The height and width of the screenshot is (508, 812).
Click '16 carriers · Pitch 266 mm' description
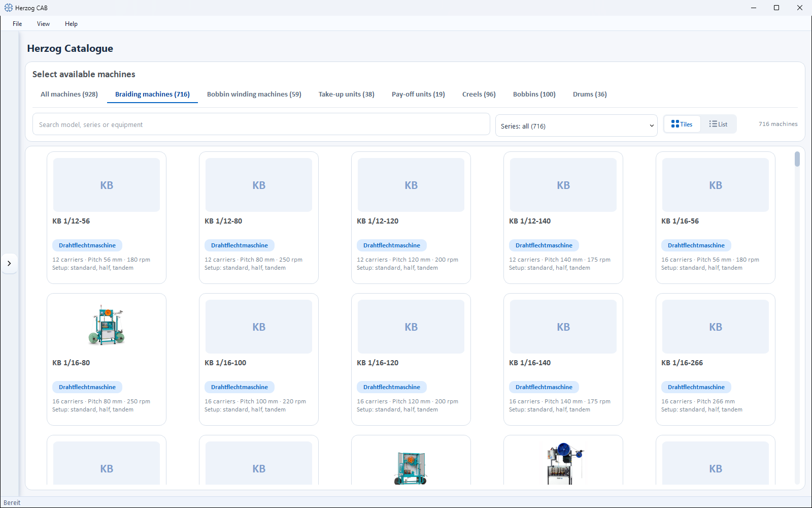click(x=698, y=401)
